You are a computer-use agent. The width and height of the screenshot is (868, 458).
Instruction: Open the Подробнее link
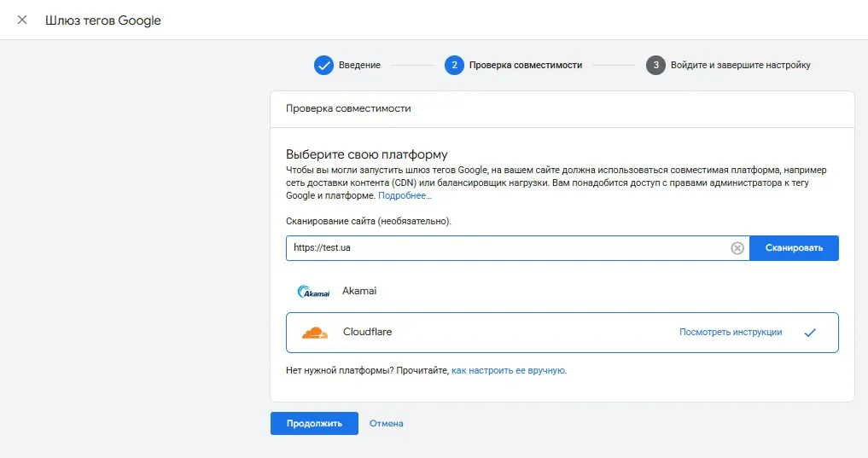coord(405,195)
